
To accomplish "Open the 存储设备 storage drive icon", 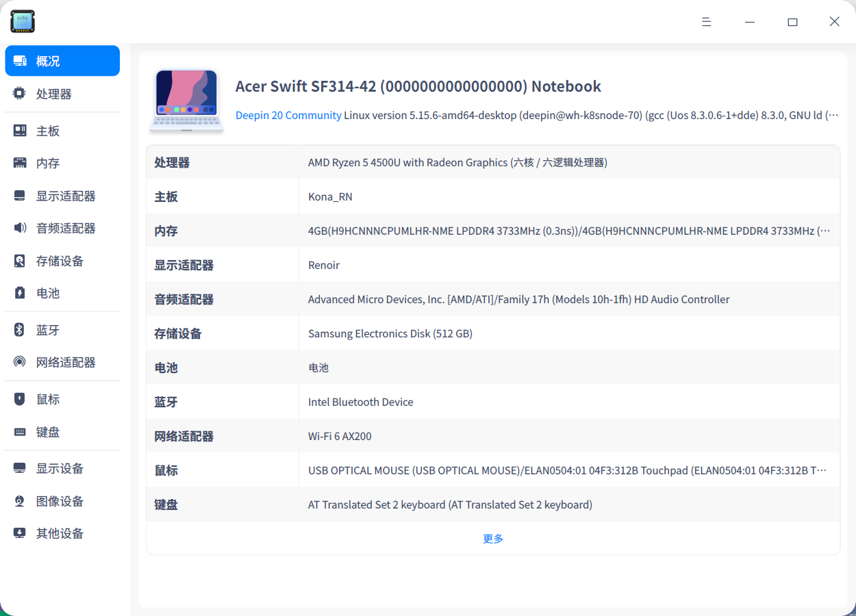I will pos(21,261).
